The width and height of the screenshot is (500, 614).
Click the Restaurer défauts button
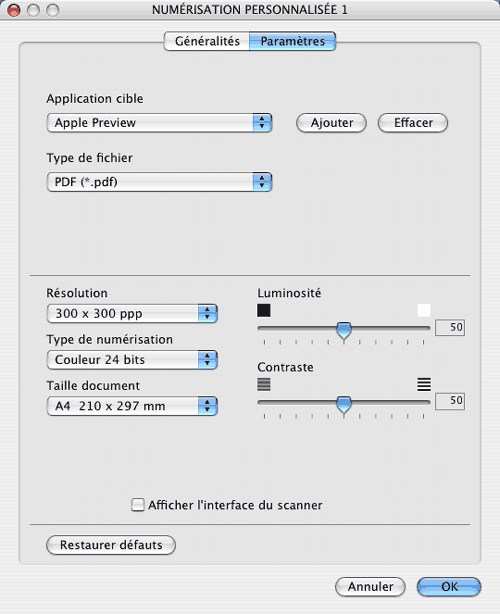tap(111, 545)
